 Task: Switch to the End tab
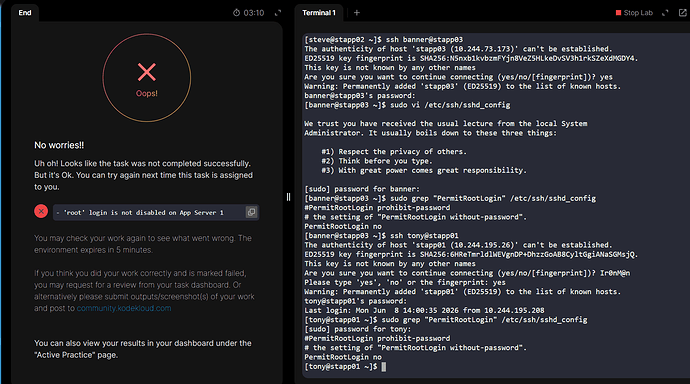(x=25, y=13)
